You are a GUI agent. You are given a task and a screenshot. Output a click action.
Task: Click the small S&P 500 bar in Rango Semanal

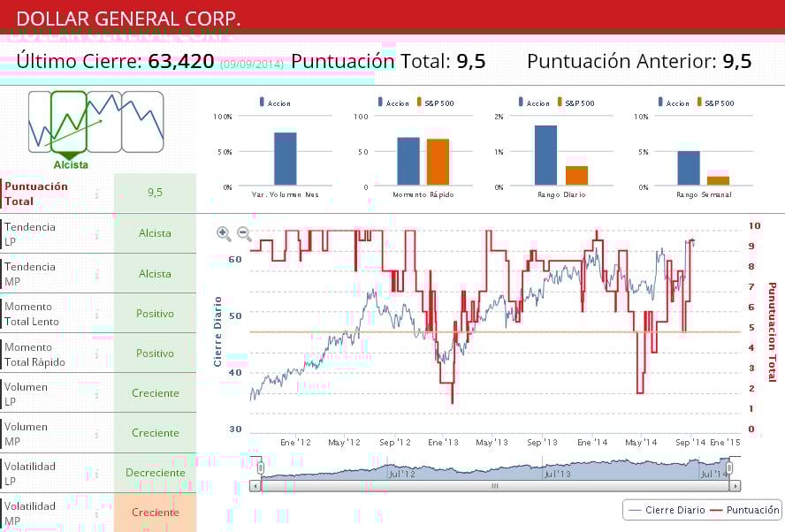click(x=719, y=180)
